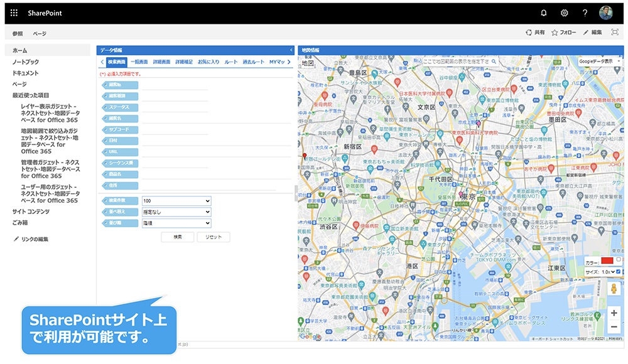Open the 参照 ribbon tab
The height and width of the screenshot is (364, 628).
tap(18, 34)
